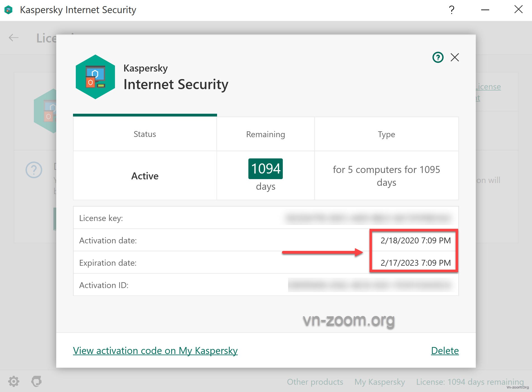Click the blurred License key value
The height and width of the screenshot is (392, 532).
(369, 218)
